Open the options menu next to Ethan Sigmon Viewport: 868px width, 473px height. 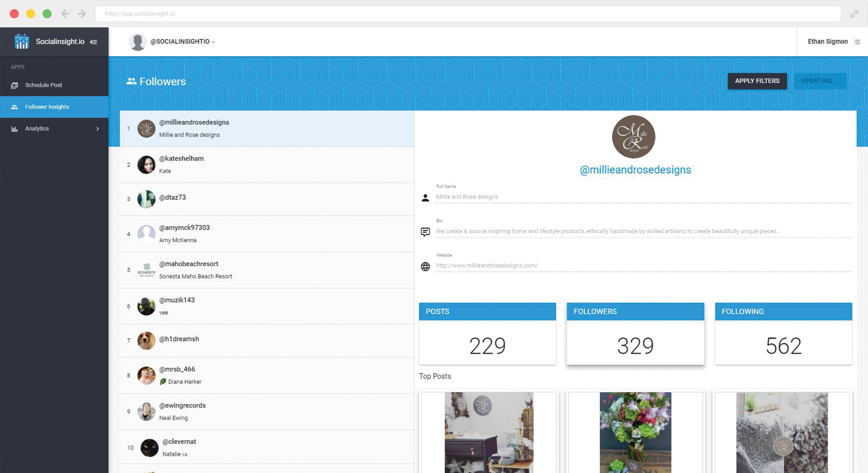pos(857,41)
